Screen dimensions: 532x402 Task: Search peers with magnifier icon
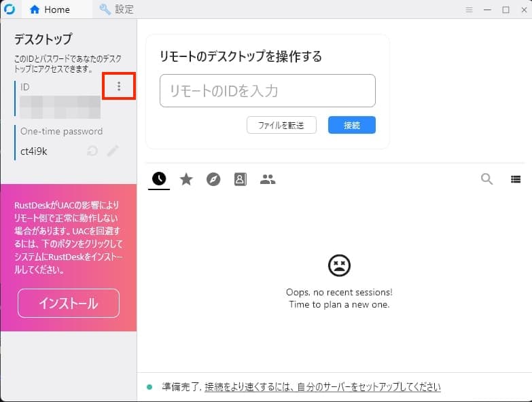pyautogui.click(x=486, y=179)
